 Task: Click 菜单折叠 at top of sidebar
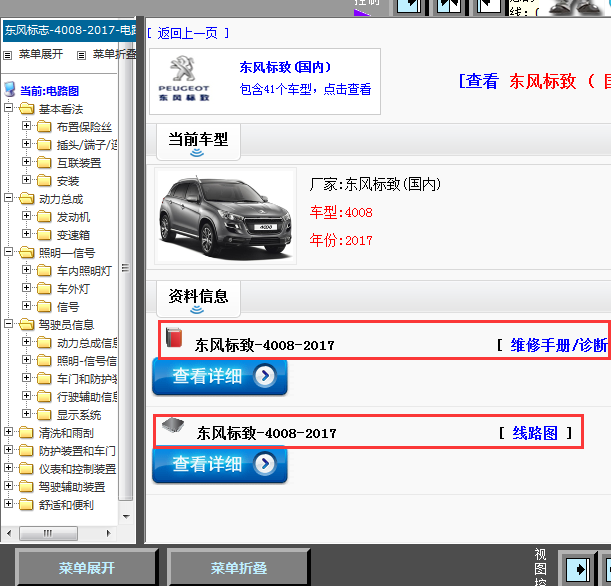[115, 54]
